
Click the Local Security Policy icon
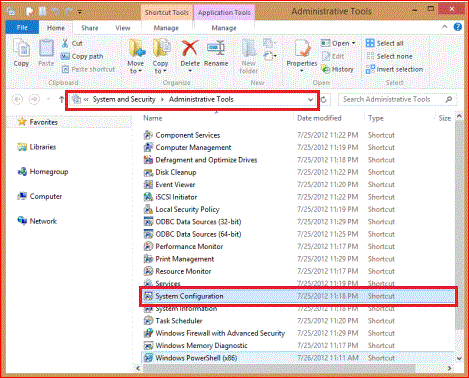click(x=148, y=209)
